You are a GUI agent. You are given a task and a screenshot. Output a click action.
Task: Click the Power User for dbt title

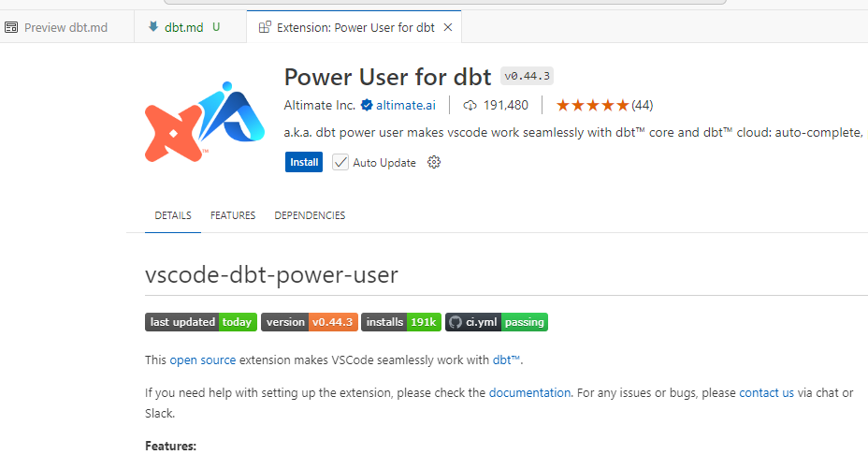pos(387,77)
